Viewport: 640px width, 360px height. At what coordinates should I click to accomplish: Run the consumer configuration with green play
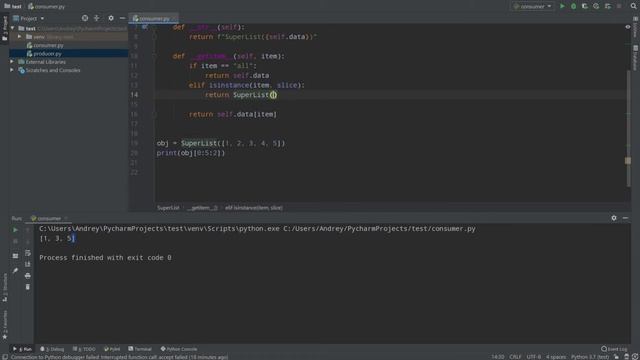coord(562,6)
